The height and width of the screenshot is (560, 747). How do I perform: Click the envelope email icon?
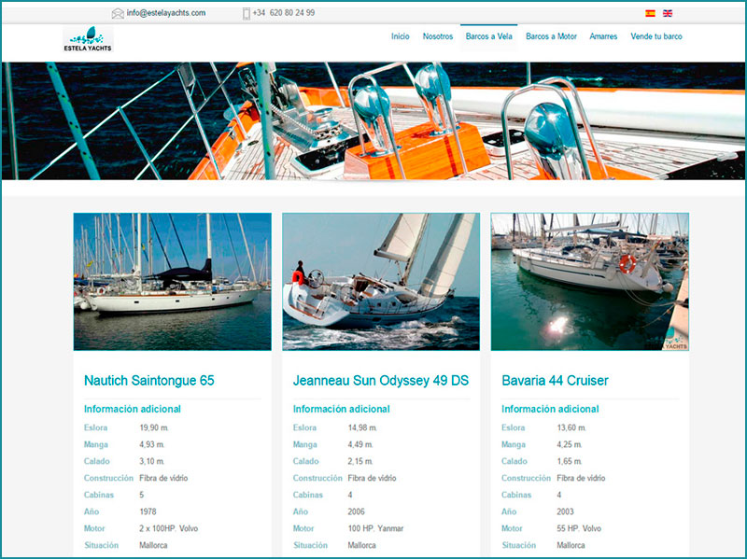[118, 13]
